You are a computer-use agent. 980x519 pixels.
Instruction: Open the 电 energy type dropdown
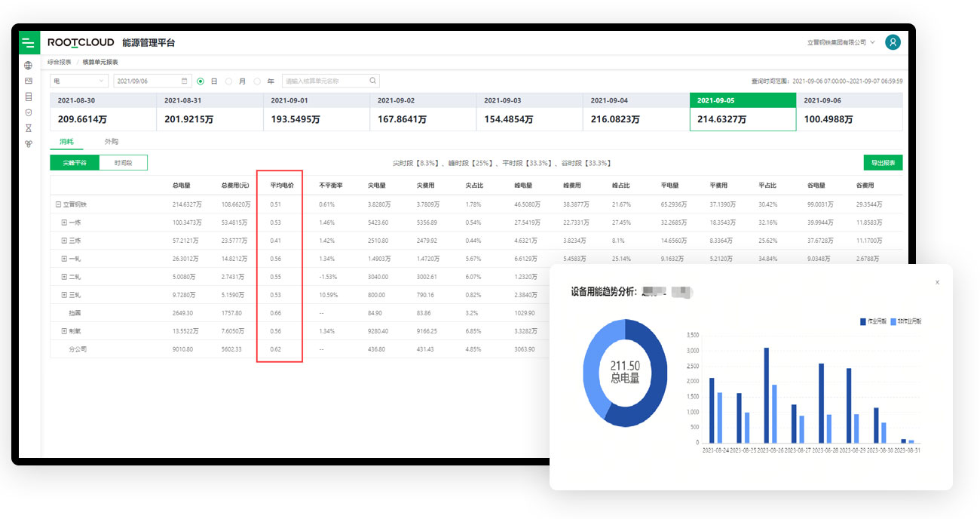79,81
